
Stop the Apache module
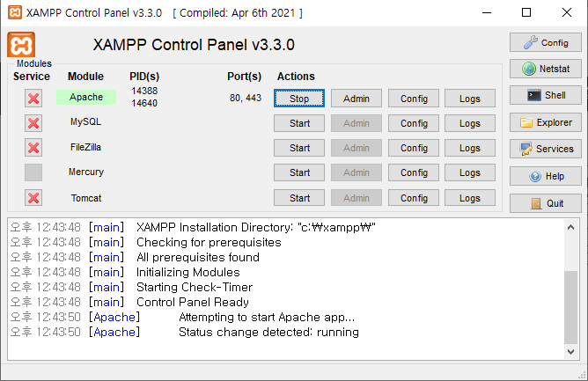click(x=299, y=99)
